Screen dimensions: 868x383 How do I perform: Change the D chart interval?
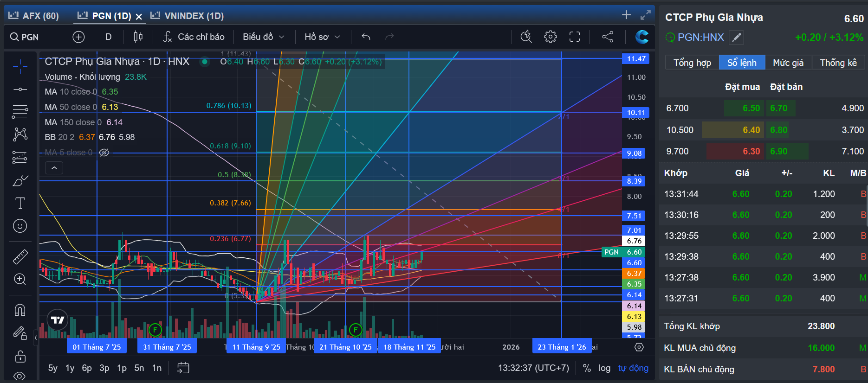point(108,37)
